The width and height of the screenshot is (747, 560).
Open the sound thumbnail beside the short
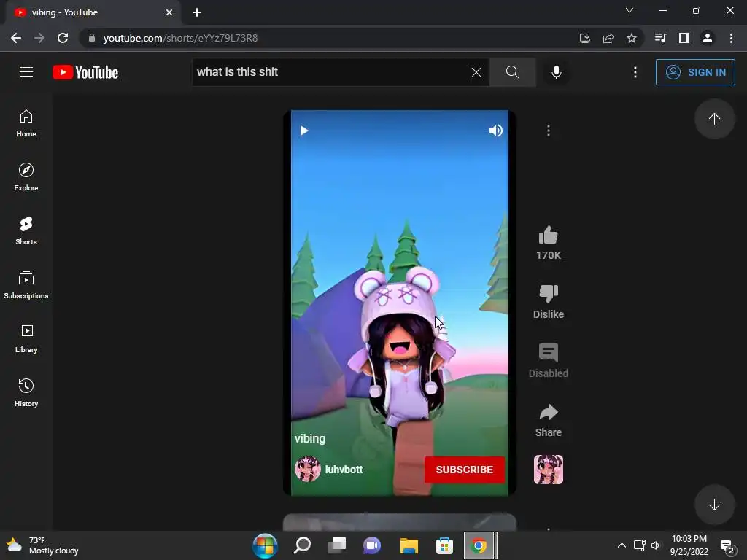(549, 470)
